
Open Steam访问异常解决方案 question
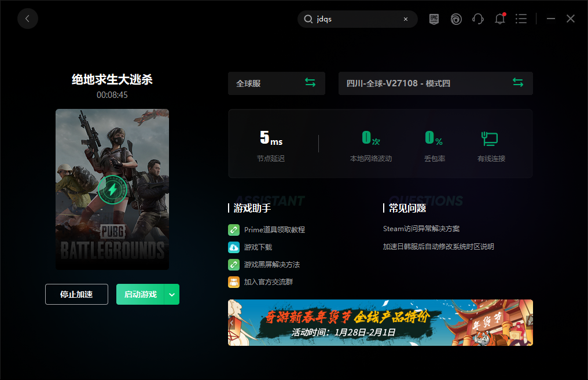(421, 229)
